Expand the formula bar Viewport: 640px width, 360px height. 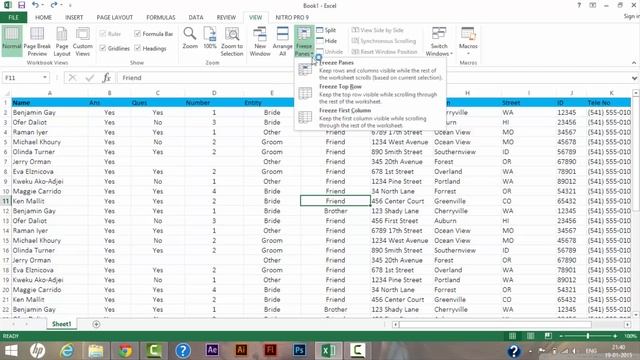634,78
